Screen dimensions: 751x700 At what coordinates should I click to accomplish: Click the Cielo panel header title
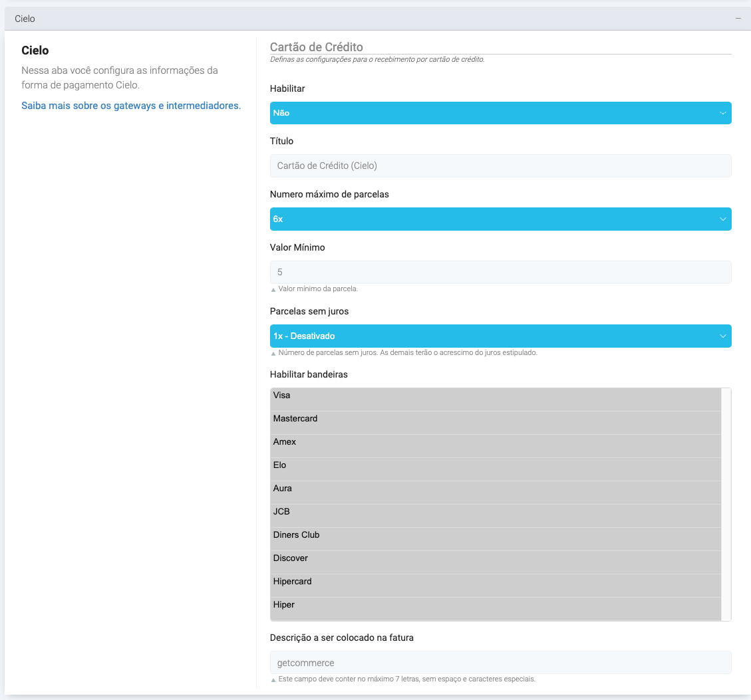tap(25, 19)
